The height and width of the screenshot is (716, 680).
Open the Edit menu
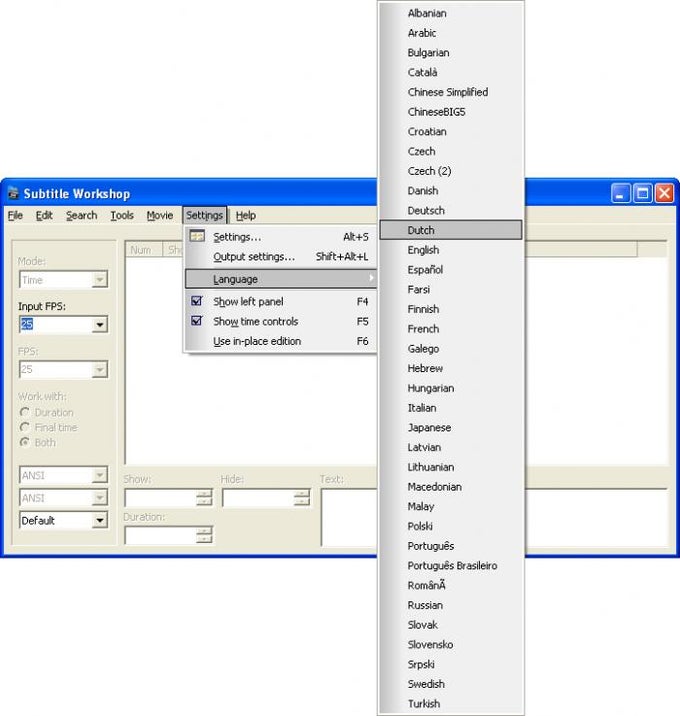tap(44, 215)
